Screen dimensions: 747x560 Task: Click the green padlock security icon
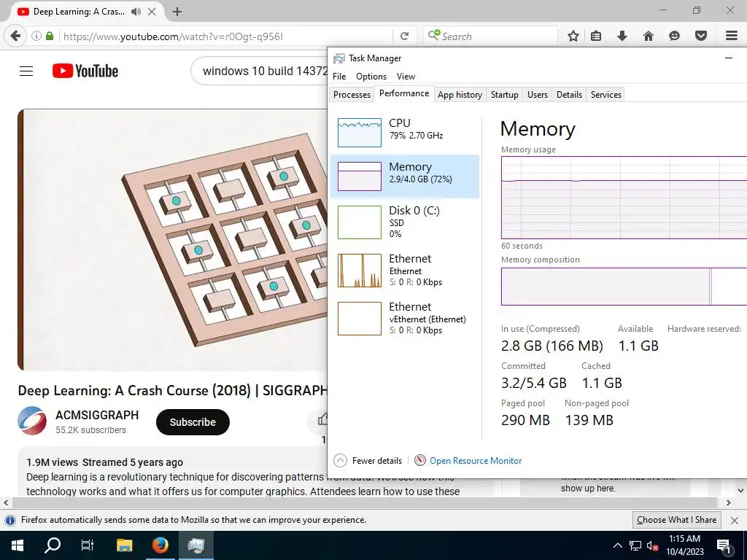pos(50,36)
